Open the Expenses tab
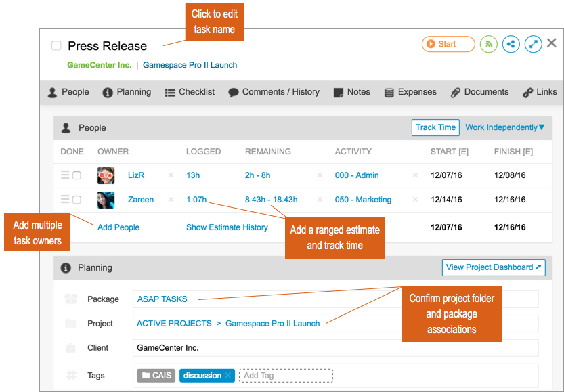 (410, 92)
